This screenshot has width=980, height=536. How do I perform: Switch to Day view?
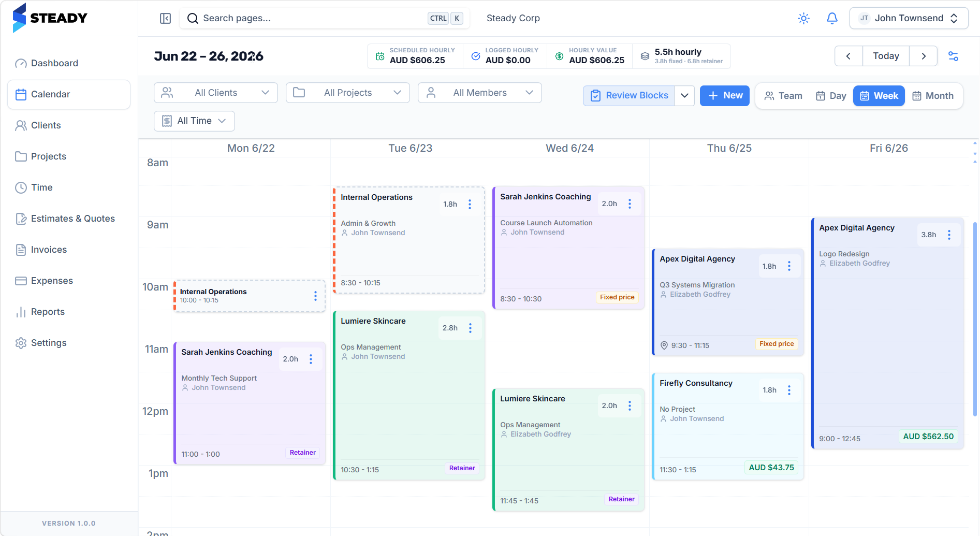point(831,96)
